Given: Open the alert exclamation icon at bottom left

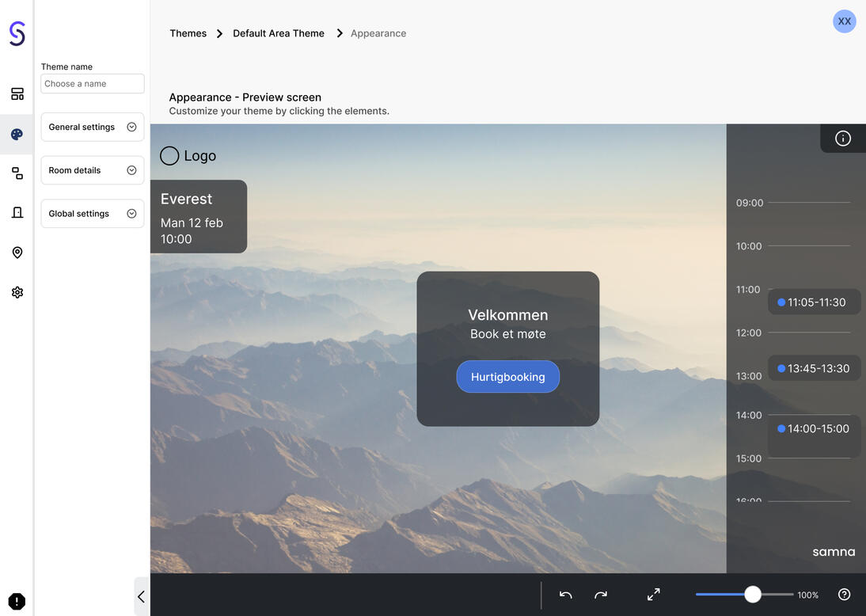Looking at the screenshot, I should coord(17,602).
